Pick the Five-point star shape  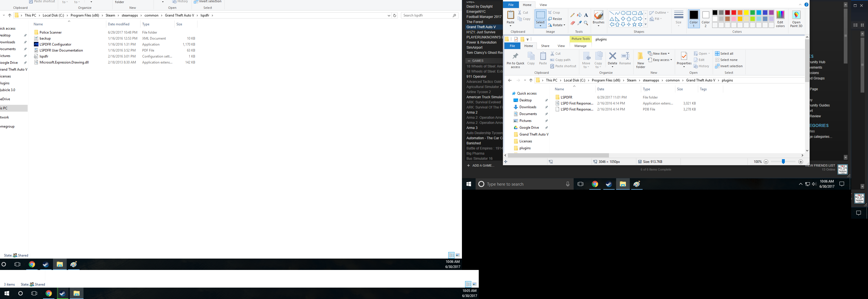click(635, 24)
